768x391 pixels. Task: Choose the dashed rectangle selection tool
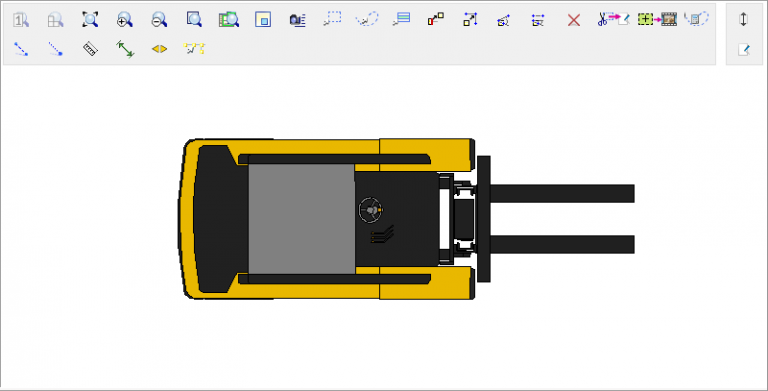(333, 19)
